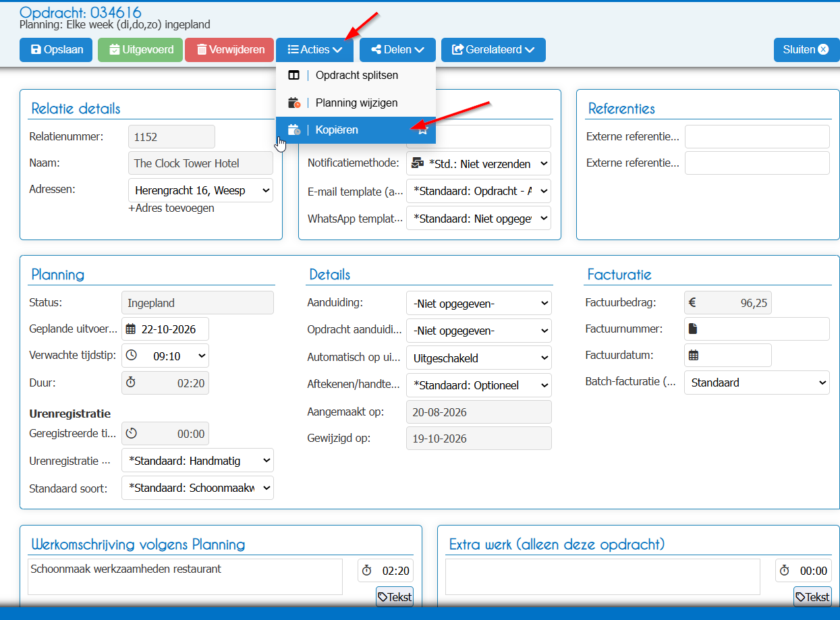This screenshot has width=840, height=620.
Task: Open the Gerelateerd dropdown
Action: pyautogui.click(x=493, y=49)
